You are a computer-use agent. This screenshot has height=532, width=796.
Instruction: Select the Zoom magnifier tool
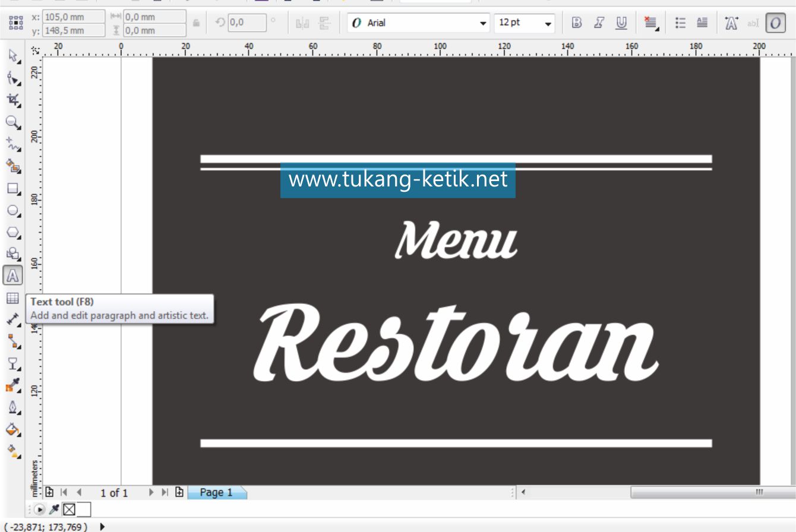point(13,122)
